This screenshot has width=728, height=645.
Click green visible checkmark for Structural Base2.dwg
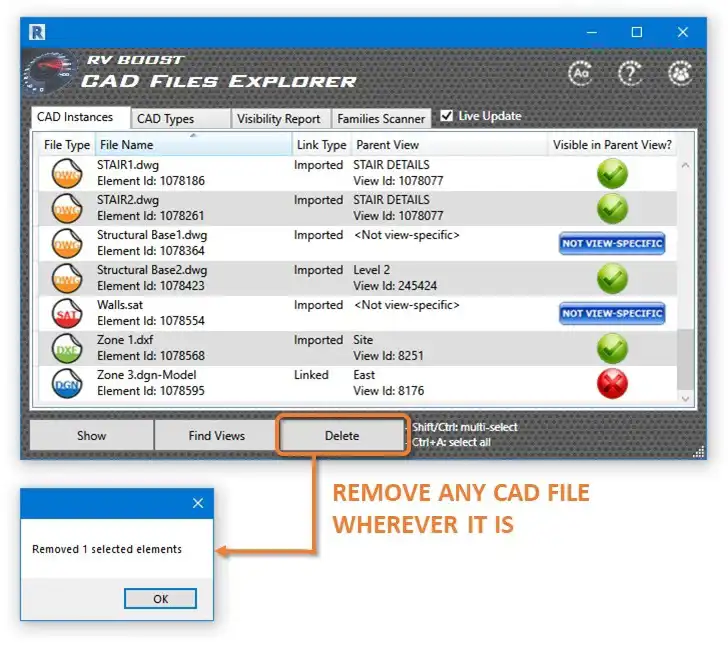coord(612,278)
